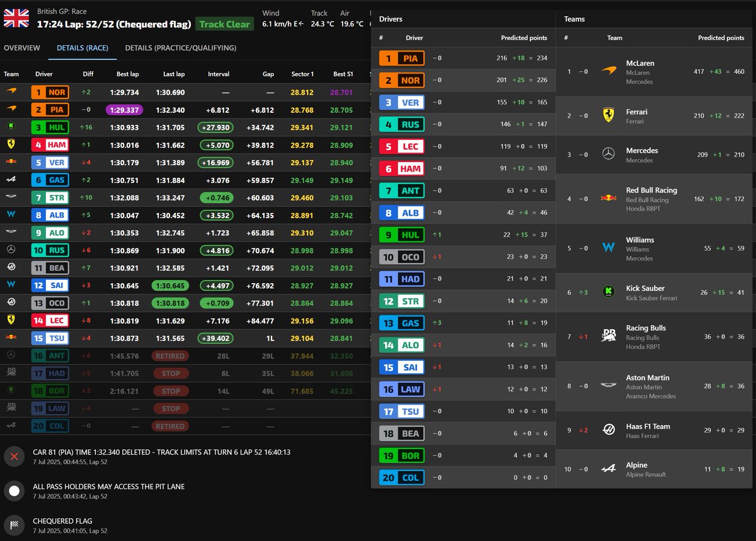Click Alpine logo in Teams standings

[x=608, y=469]
